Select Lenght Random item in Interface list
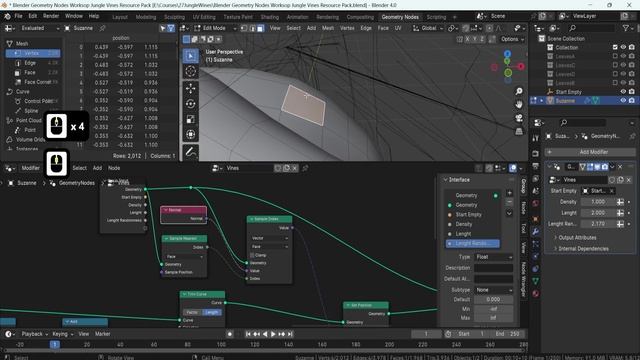This screenshot has width=640, height=360. pos(473,244)
